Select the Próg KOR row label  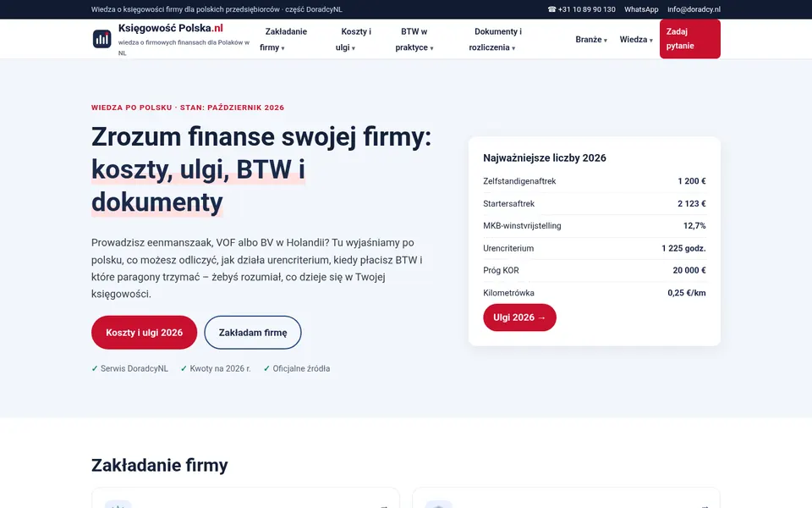501,270
